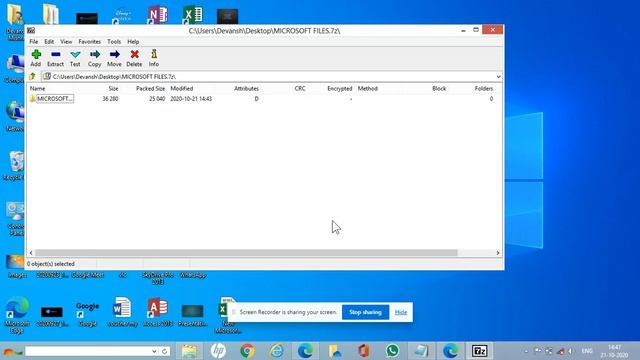The height and width of the screenshot is (360, 640).
Task: Click the volume tray icon
Action: tap(571, 351)
